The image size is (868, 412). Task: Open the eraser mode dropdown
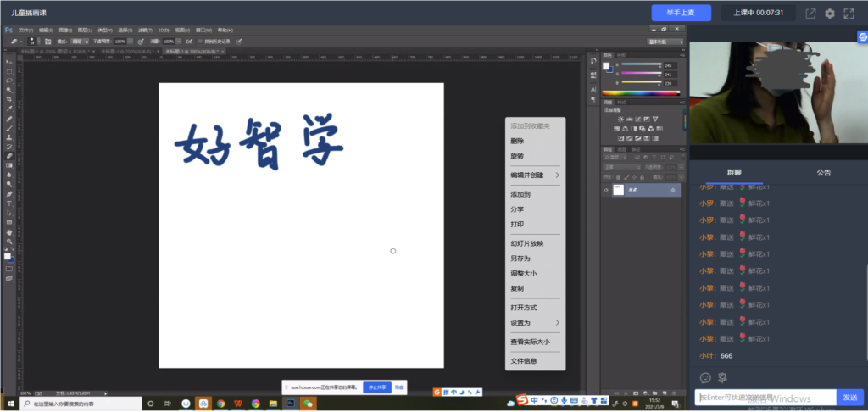[80, 41]
